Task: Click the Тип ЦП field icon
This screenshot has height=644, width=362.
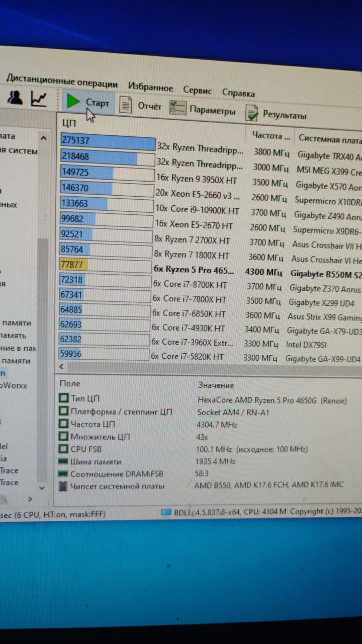Action: point(63,398)
